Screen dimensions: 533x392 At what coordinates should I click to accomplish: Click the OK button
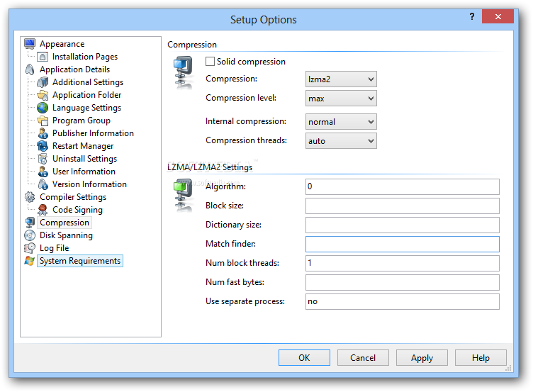304,358
